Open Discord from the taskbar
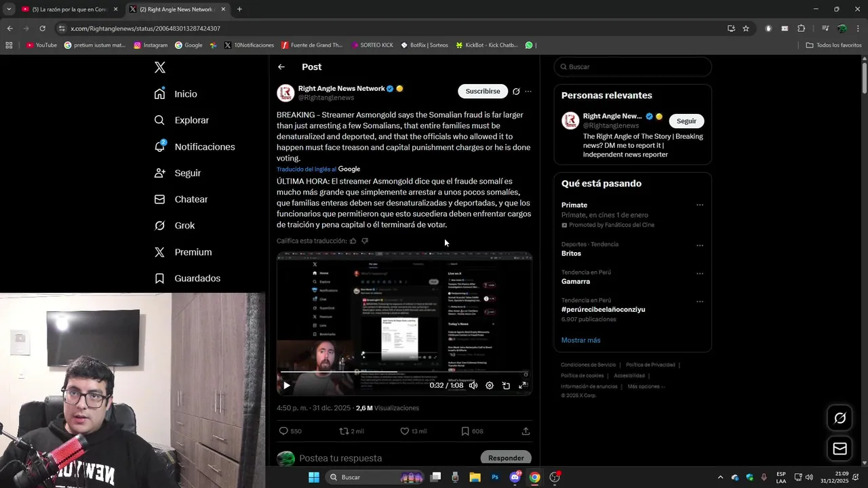The image size is (868, 488). (515, 477)
